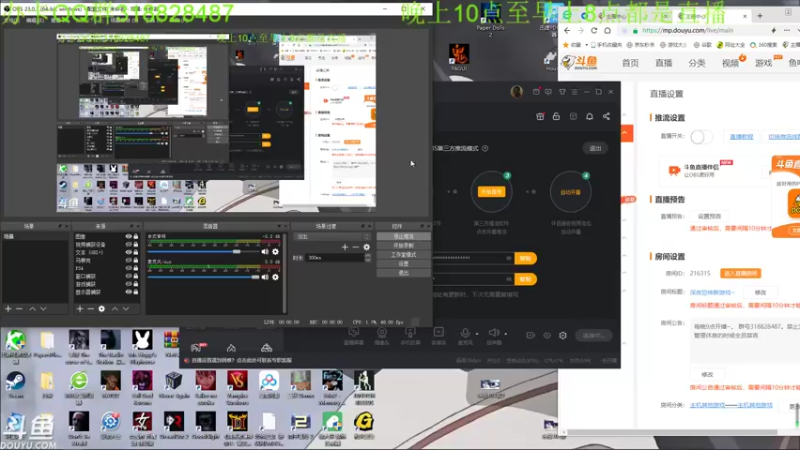This screenshot has height=450, width=800.
Task: Mute the first mixer channel speaker icon
Action: tap(265, 252)
